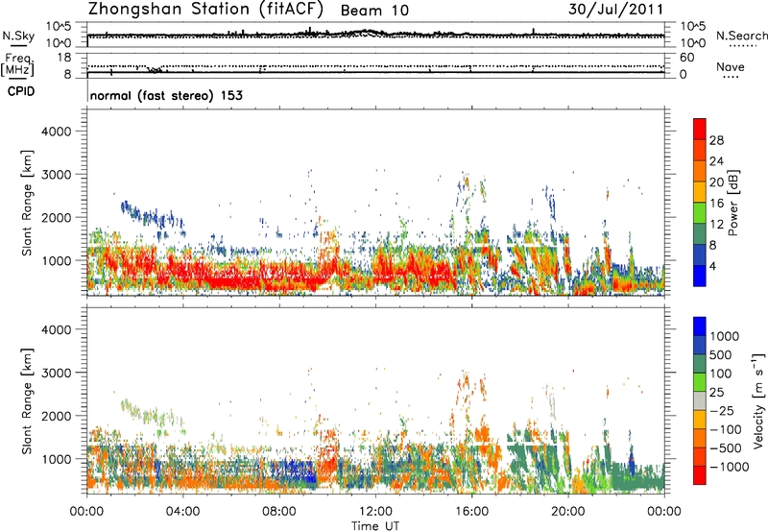
Task: Click the 20:00 time axis tick label
Action: pos(568,512)
